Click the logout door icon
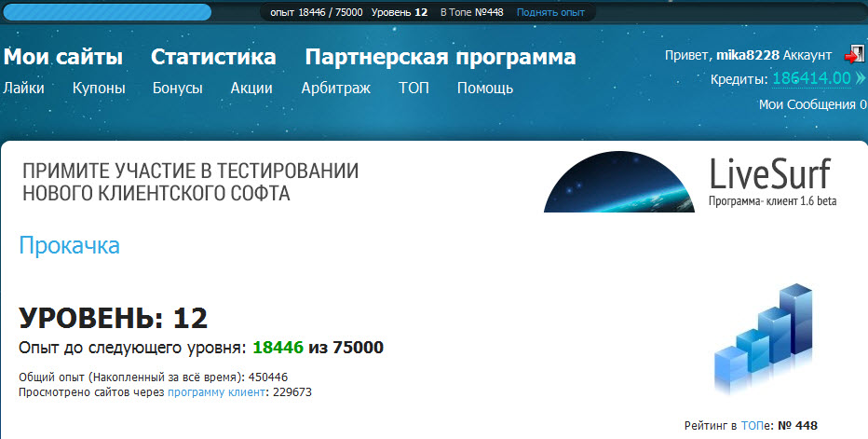Image resolution: width=868 pixels, height=439 pixels. 854,54
